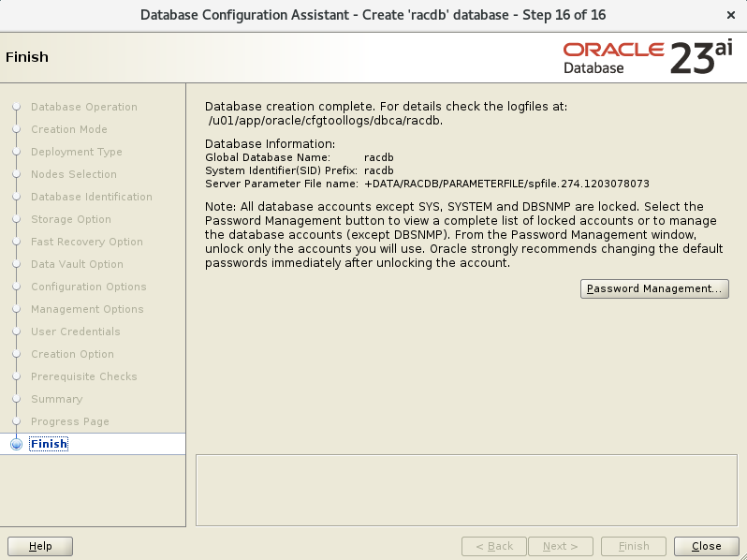
Task: Select the Storage Option step
Action: pos(71,219)
